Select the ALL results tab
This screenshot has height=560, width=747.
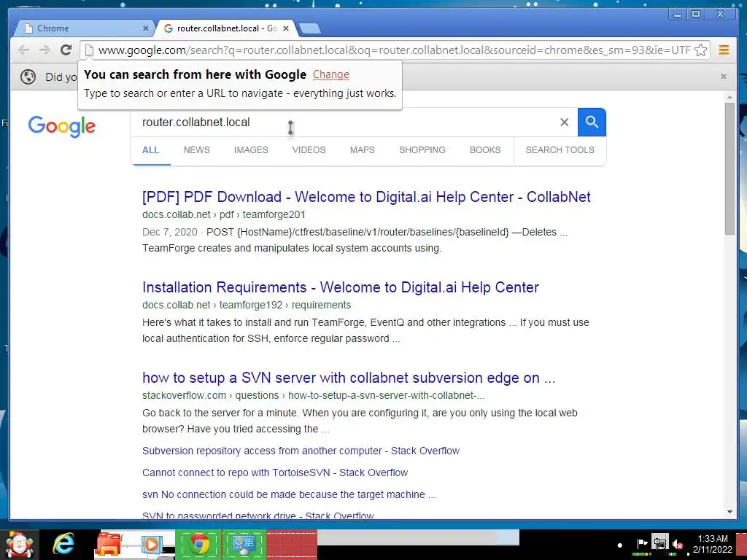[x=150, y=150]
